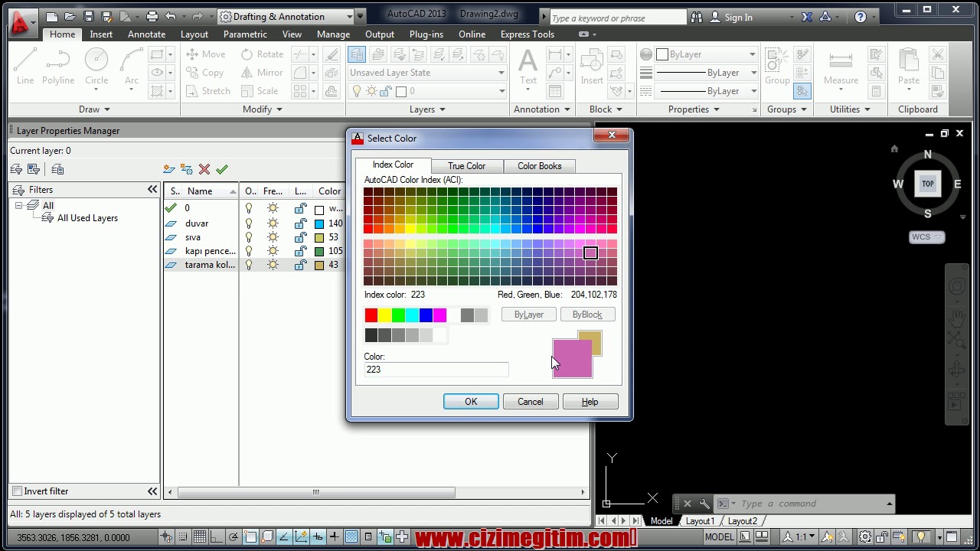Select the Line tool in Draw panel
Screen dimensions: 980x551
click(x=25, y=67)
